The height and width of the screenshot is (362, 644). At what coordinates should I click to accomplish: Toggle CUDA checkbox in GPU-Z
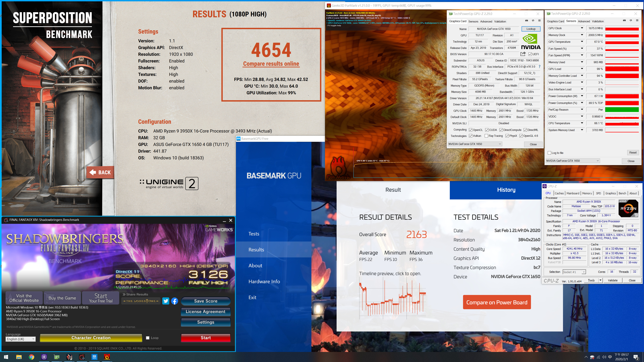487,130
